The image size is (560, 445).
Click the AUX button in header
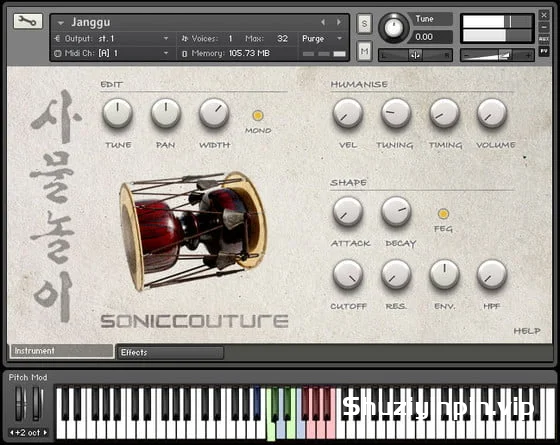(544, 39)
